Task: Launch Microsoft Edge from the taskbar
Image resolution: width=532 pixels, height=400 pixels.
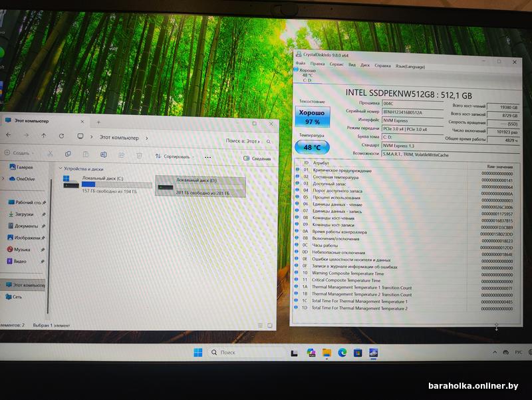Action: [342, 353]
